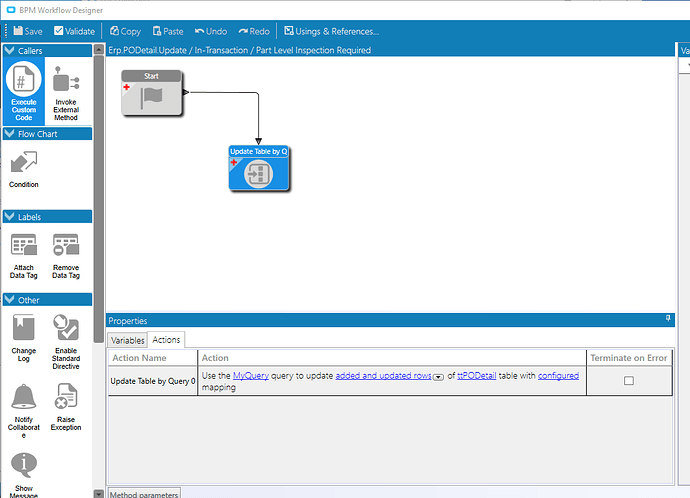Screen dimensions: 690x498
Task: Open the added and updated rows dropdown
Action: [438, 377]
